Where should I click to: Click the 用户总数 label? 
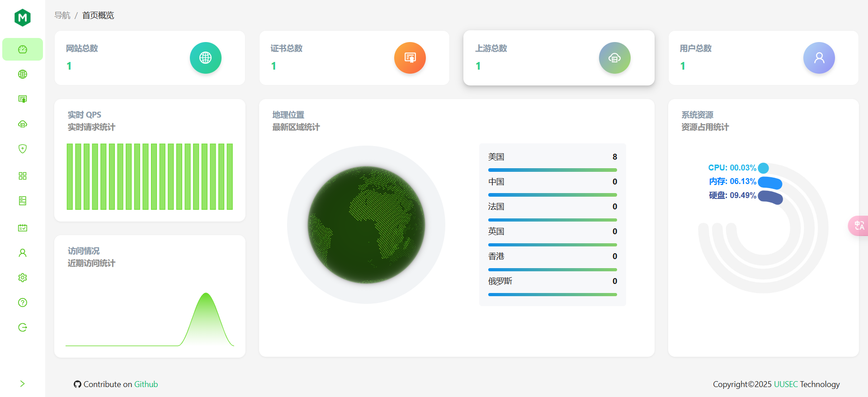696,48
